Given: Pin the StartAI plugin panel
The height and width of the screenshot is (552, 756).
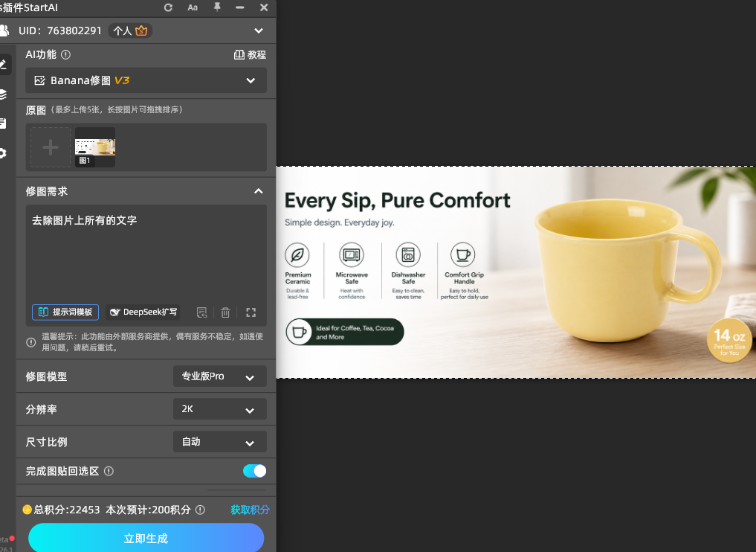Looking at the screenshot, I should [x=217, y=7].
